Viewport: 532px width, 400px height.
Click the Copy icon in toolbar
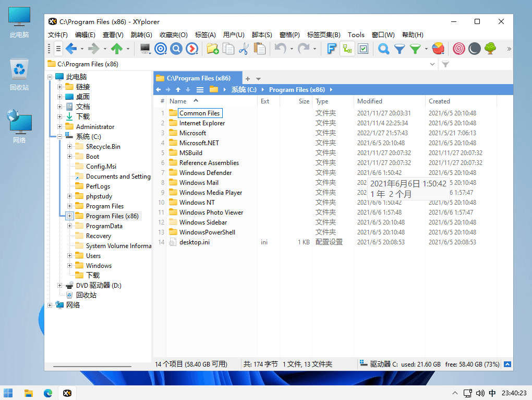(x=228, y=49)
